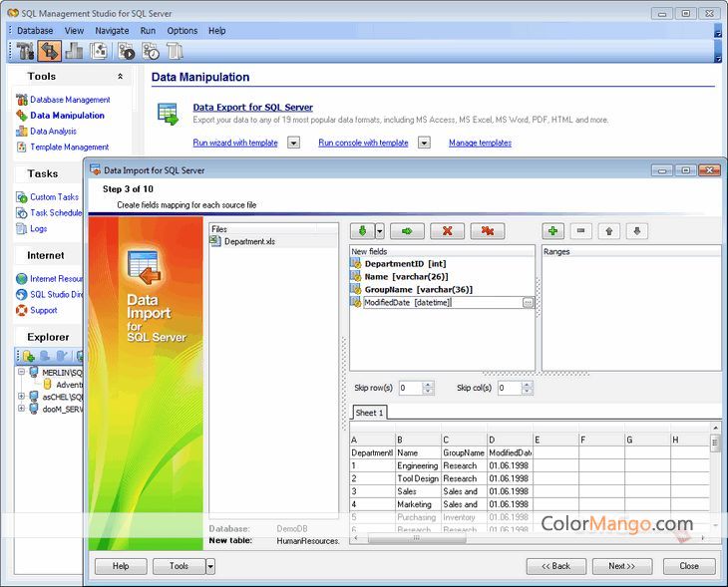Click the green right arrow add-field button
This screenshot has height=587, width=728.
(x=407, y=231)
